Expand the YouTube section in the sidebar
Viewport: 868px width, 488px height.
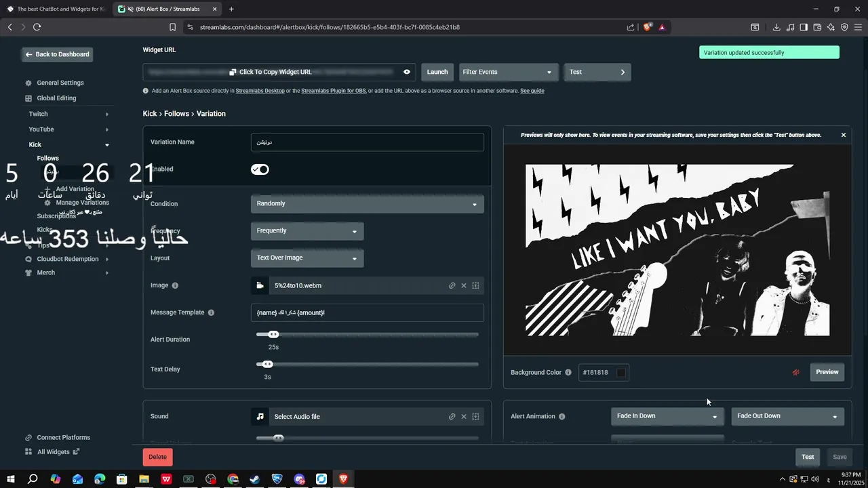[107, 129]
